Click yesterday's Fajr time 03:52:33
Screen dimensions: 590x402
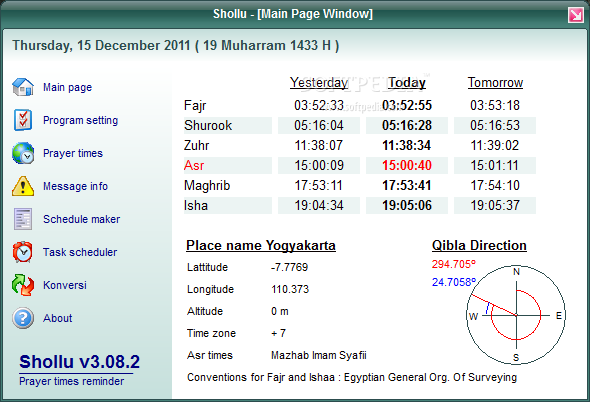(x=319, y=105)
